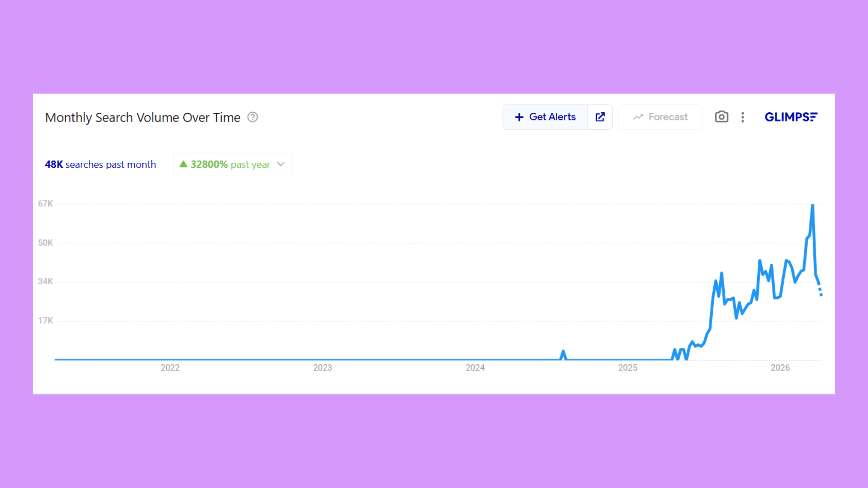Screen dimensions: 868x488
Task: Click the help question mark icon
Action: coord(253,117)
